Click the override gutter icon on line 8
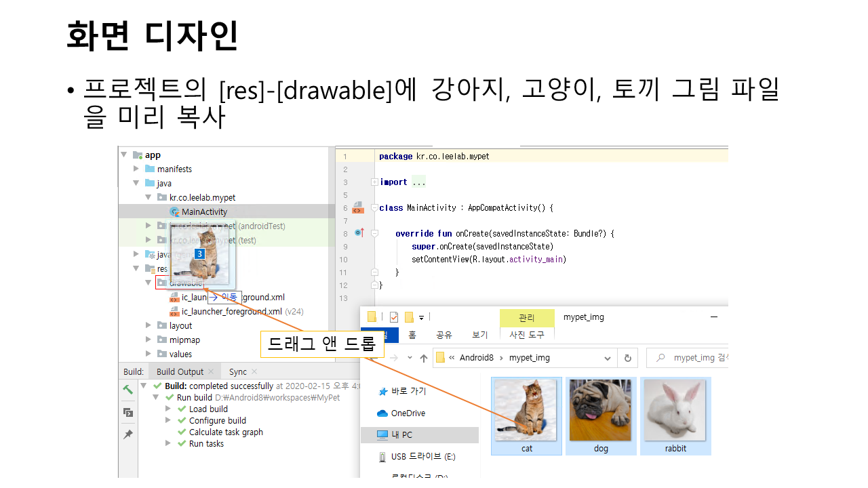The height and width of the screenshot is (488, 868). (x=359, y=233)
